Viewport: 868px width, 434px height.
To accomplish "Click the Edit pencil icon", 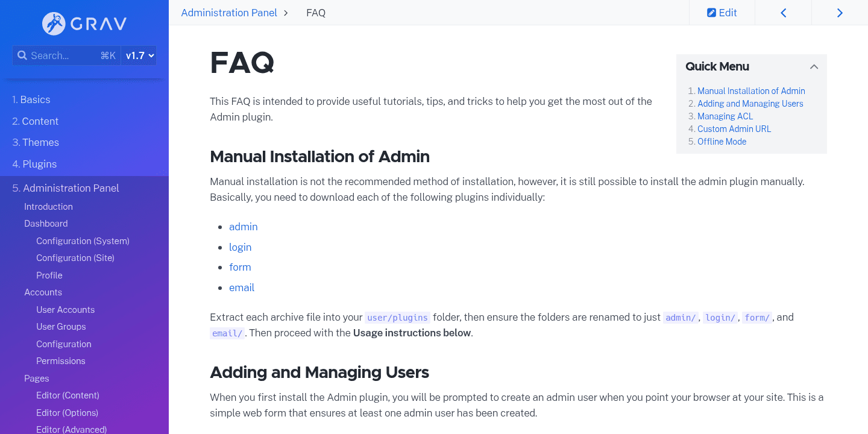I will [712, 12].
